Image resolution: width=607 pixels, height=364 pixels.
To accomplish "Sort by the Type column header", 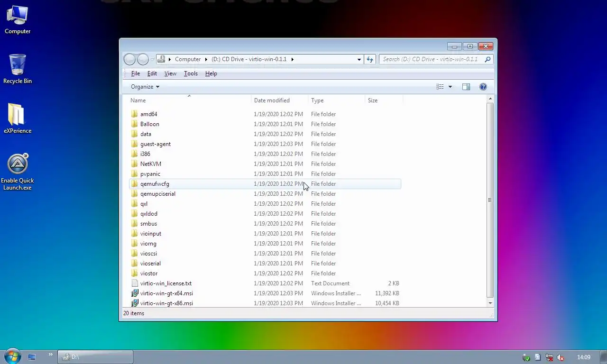I will (337, 100).
